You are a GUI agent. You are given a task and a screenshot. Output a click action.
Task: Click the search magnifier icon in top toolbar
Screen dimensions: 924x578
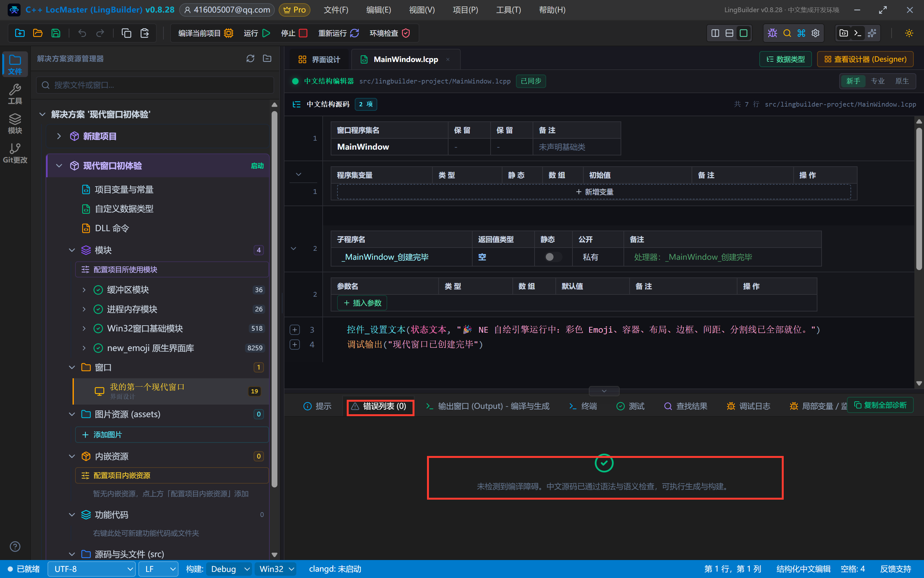787,33
